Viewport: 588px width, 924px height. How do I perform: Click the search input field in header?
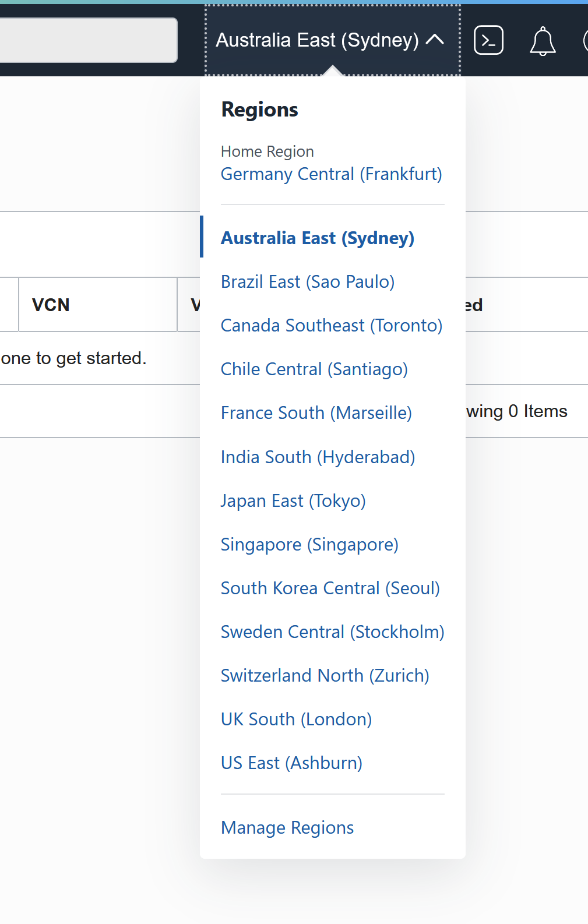coord(88,40)
